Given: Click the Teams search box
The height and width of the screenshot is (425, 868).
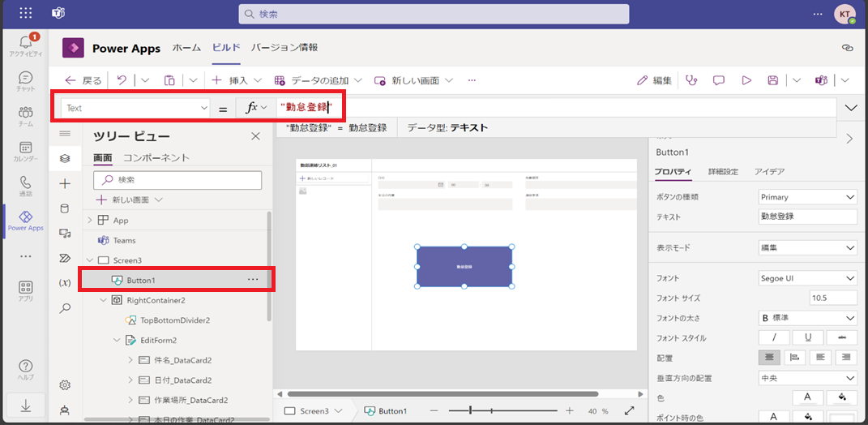Looking at the screenshot, I should 434,14.
